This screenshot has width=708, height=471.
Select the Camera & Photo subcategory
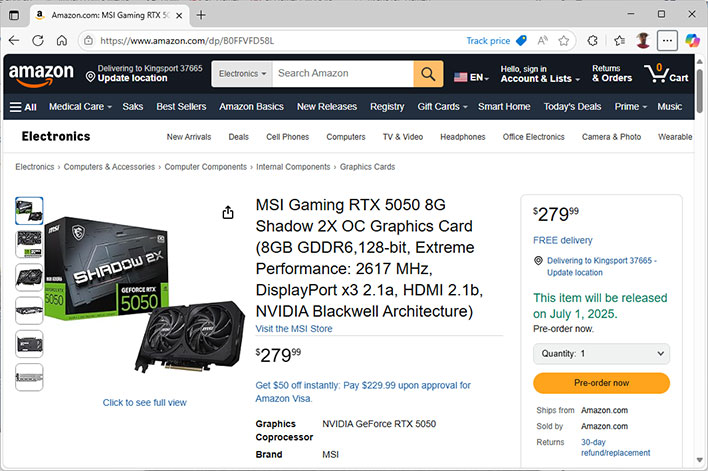pyautogui.click(x=611, y=137)
